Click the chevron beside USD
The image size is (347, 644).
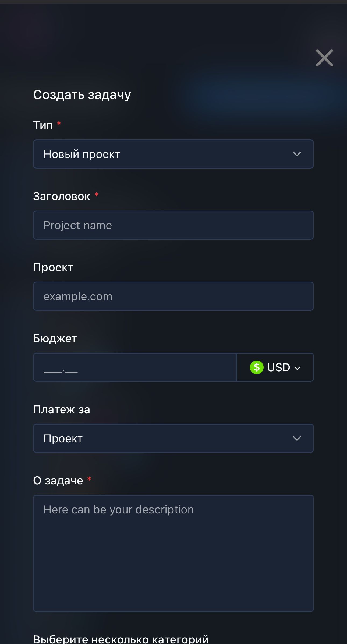point(297,367)
